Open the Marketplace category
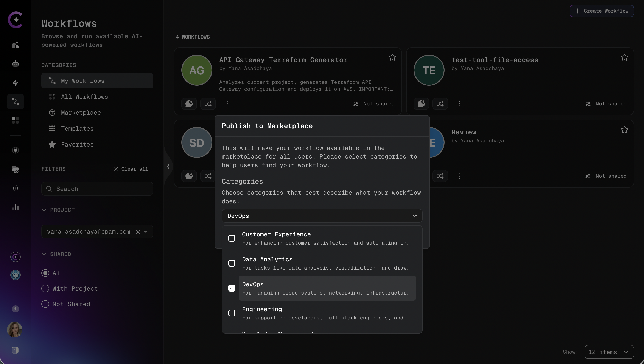 tap(97, 113)
